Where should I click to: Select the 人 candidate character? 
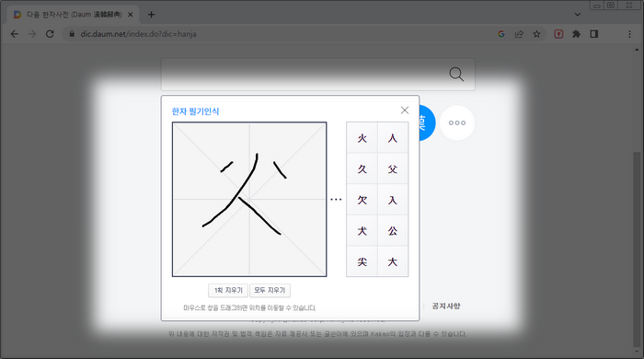point(393,138)
